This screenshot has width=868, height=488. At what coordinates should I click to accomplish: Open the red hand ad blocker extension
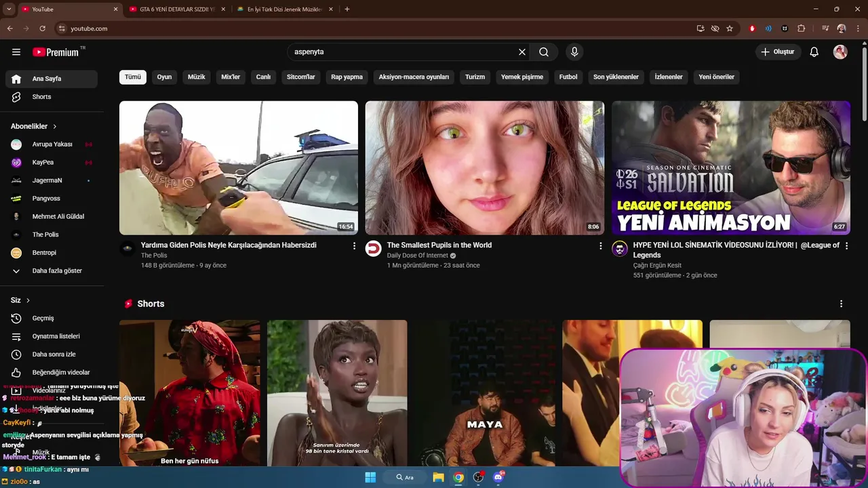[x=752, y=28]
